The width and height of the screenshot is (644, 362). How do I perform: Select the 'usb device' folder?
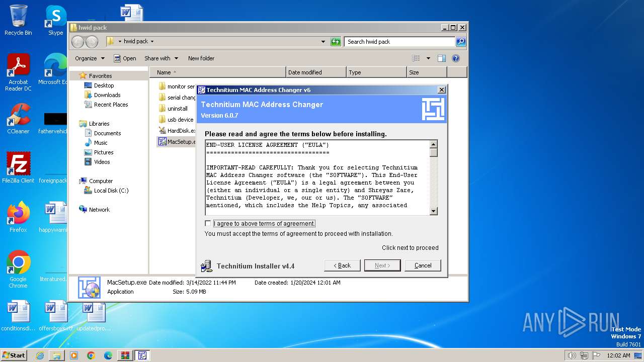click(176, 120)
